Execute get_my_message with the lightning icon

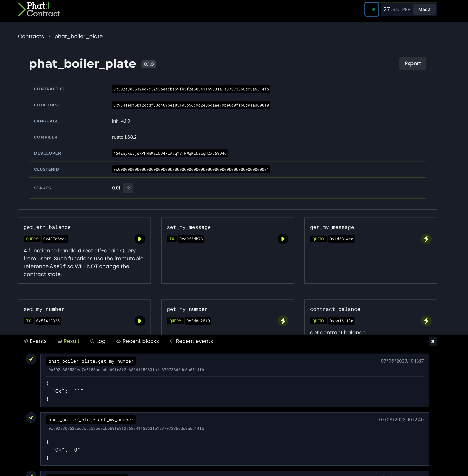point(426,239)
